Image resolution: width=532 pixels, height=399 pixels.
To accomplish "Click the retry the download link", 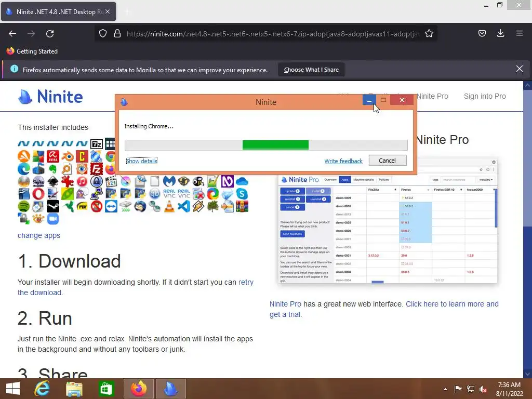I will [x=136, y=287].
